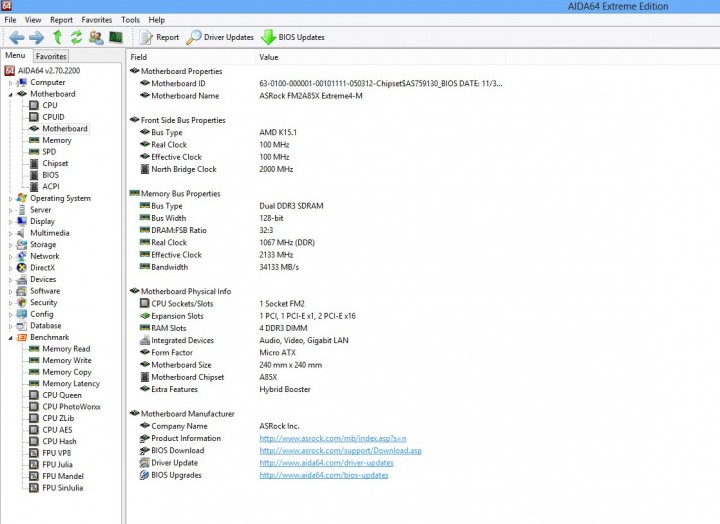Open the users toolbar icon

96,37
